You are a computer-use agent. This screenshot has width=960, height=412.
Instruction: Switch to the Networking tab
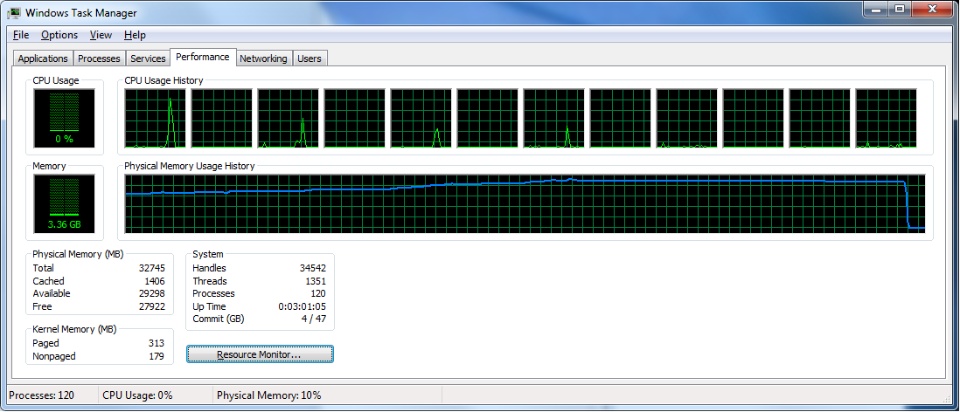click(263, 59)
